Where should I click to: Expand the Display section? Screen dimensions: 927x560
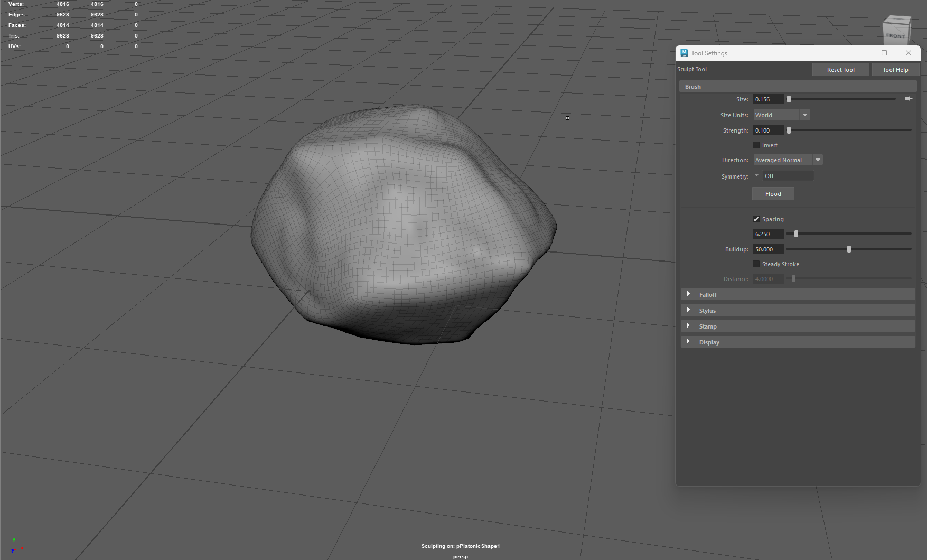coord(798,342)
